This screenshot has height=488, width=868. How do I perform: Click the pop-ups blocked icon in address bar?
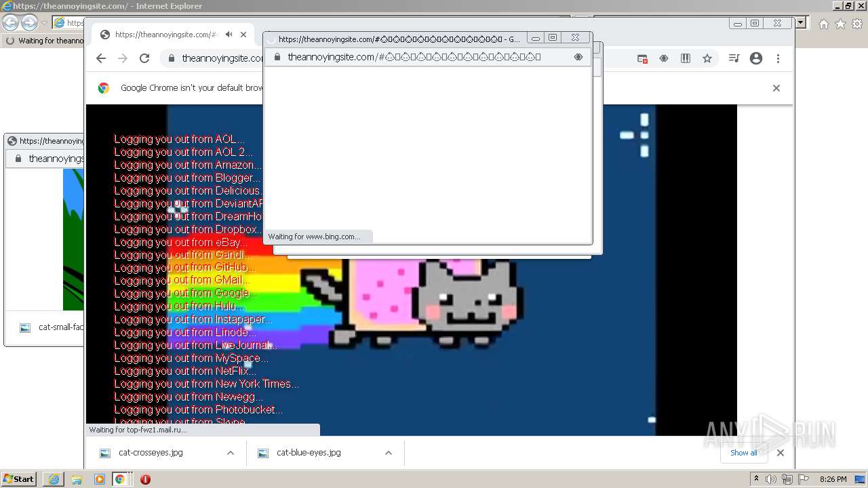coord(642,59)
